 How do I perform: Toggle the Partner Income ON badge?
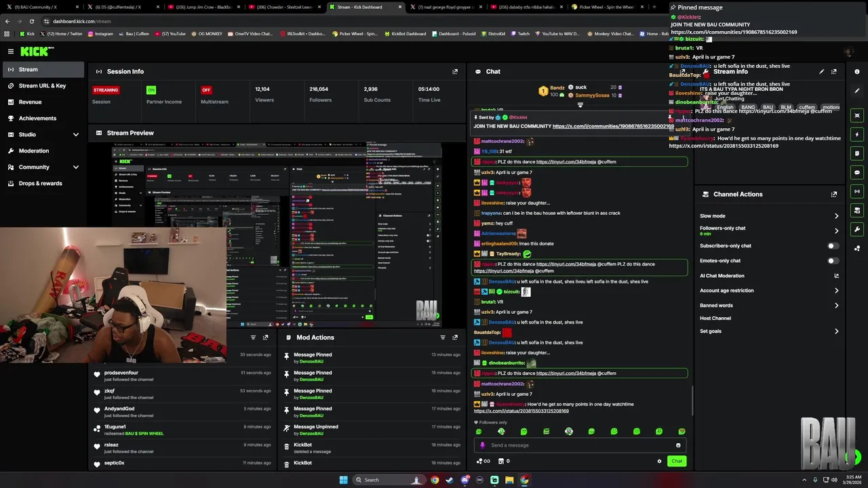click(151, 89)
